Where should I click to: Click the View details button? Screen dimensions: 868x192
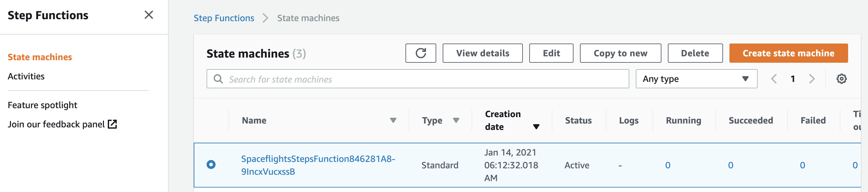tap(482, 53)
